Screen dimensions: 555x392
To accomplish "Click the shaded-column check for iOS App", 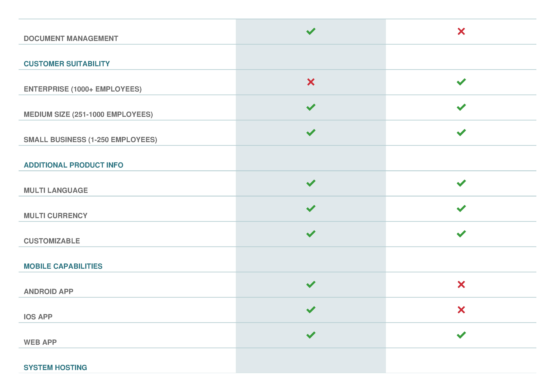I will click(x=311, y=310).
